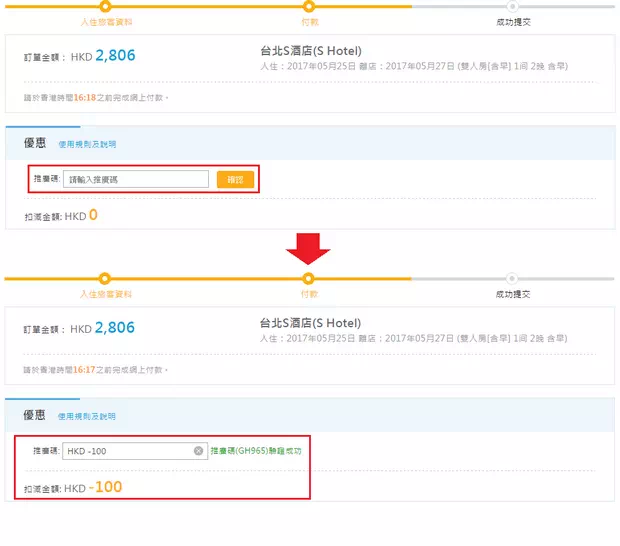Click upper check-in date 2017年05月25日 details line
The width and height of the screenshot is (620, 546).
click(x=414, y=66)
